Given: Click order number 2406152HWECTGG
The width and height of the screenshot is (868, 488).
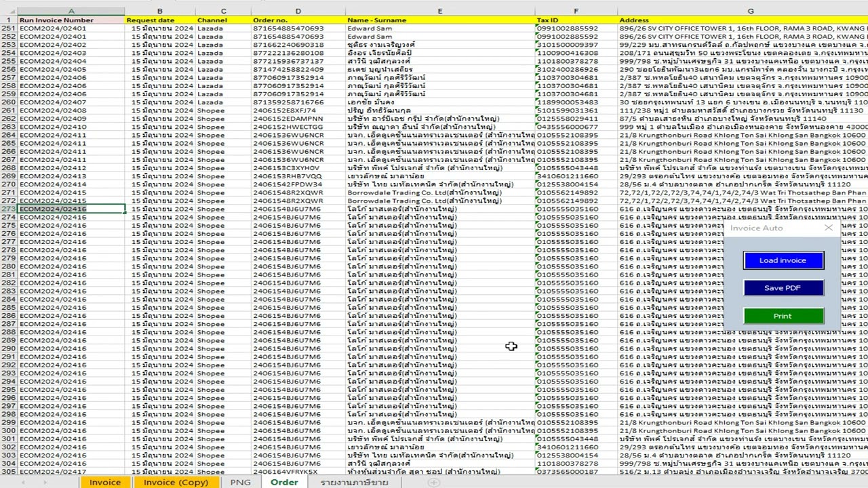Looking at the screenshot, I should pos(298,127).
